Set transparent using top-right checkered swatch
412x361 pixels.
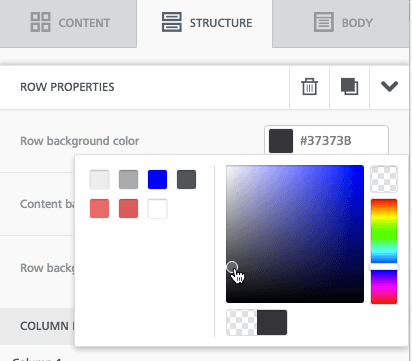coord(384,179)
